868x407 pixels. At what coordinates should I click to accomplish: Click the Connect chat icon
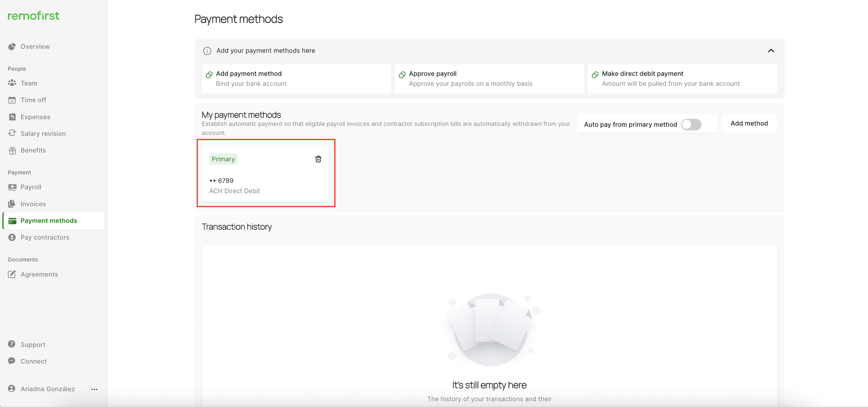(12, 361)
